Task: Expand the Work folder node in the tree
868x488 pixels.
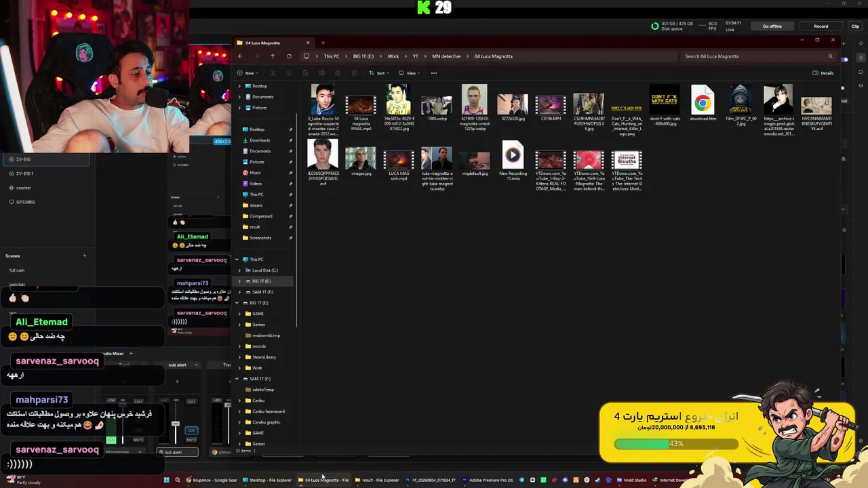Action: [x=239, y=368]
